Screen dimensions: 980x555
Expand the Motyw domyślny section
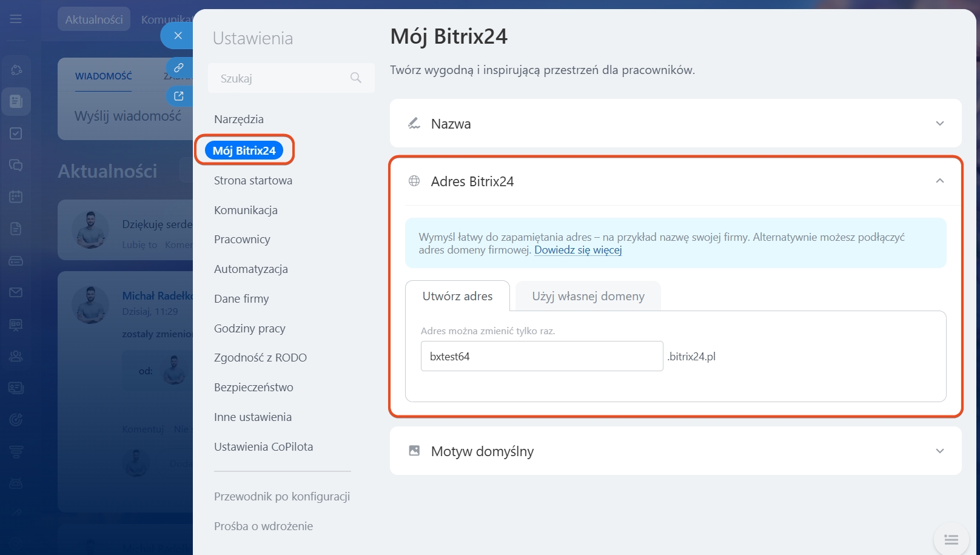[x=939, y=451]
